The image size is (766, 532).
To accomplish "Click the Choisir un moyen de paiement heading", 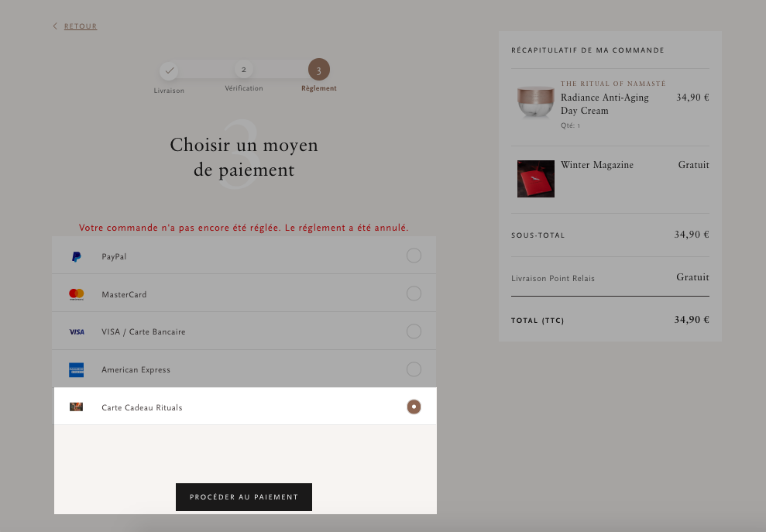I will click(244, 157).
